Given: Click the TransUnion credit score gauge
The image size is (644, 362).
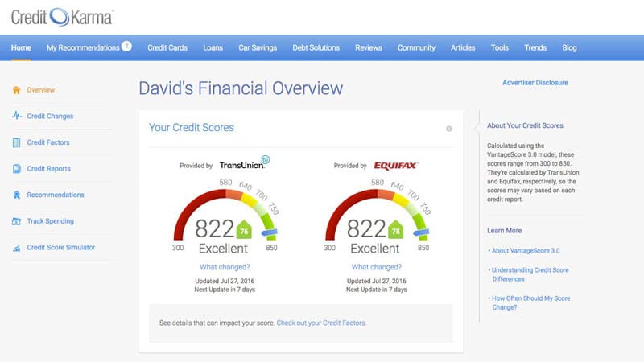Looking at the screenshot, I should pyautogui.click(x=223, y=217).
